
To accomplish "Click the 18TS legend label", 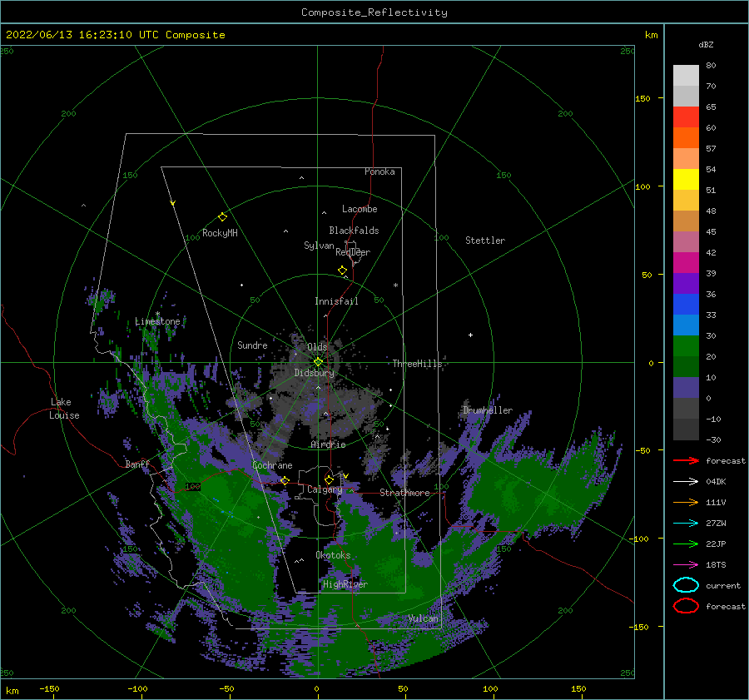I will tap(716, 565).
